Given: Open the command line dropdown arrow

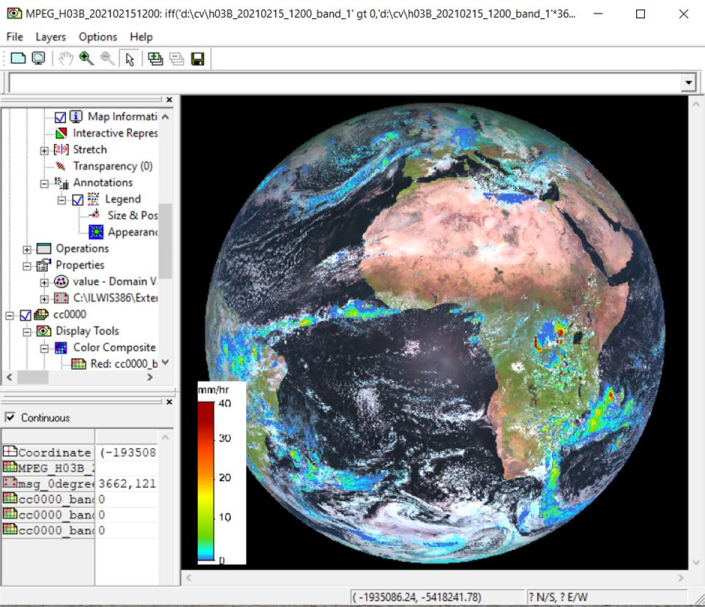Looking at the screenshot, I should click(688, 83).
